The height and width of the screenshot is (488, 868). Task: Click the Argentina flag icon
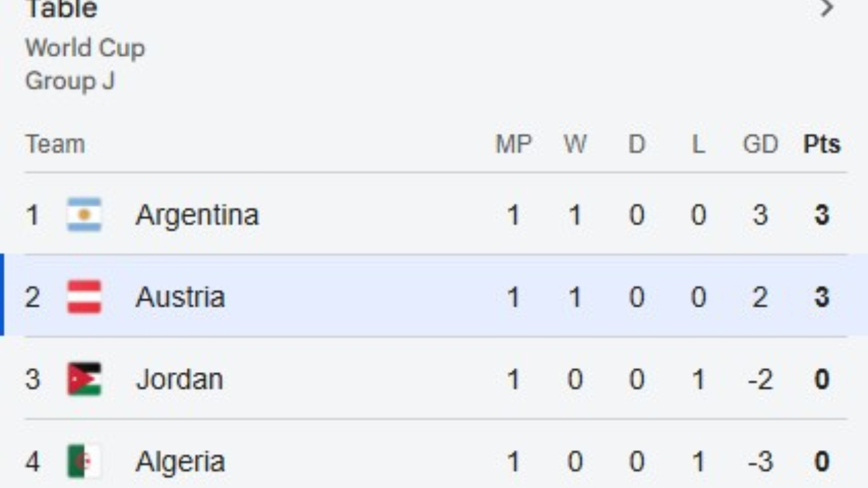click(84, 215)
